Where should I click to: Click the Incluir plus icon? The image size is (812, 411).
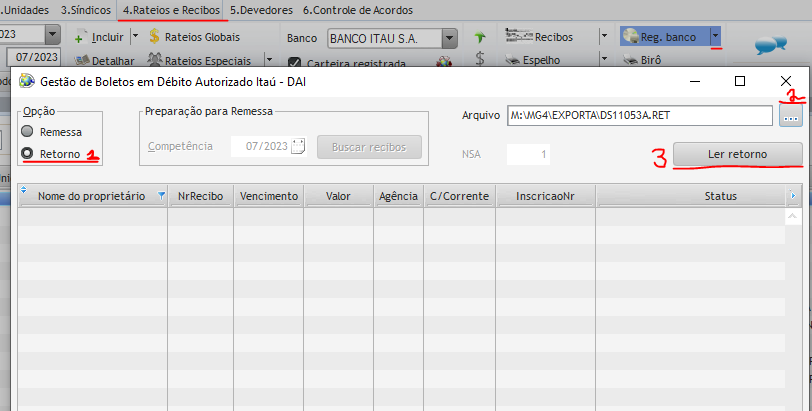click(x=80, y=38)
